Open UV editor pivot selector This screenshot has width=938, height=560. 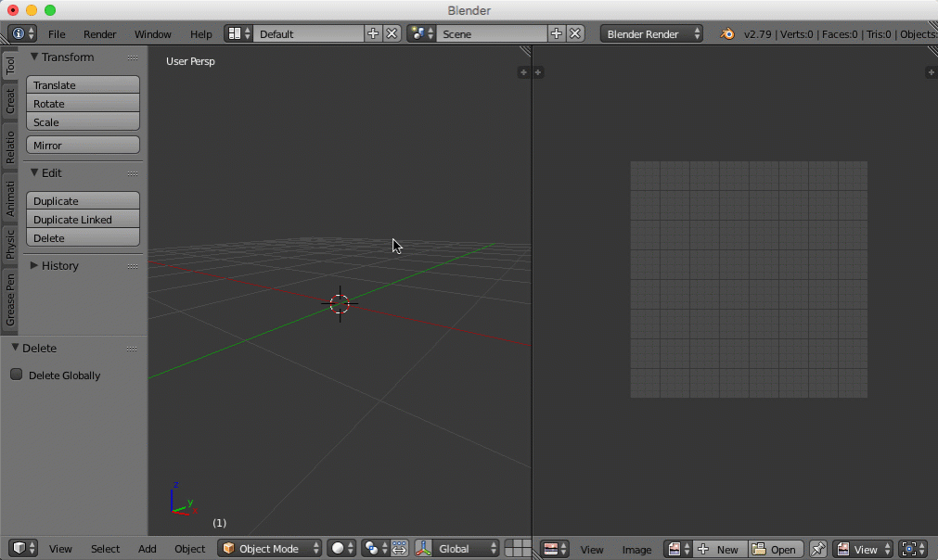pos(914,549)
